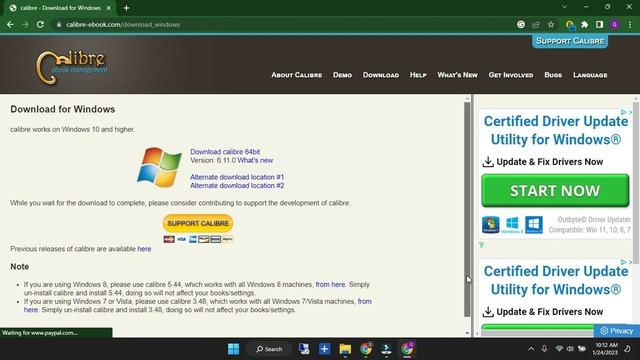Click the first Certified Driver Update ad headline
The image size is (640, 360).
[556, 130]
